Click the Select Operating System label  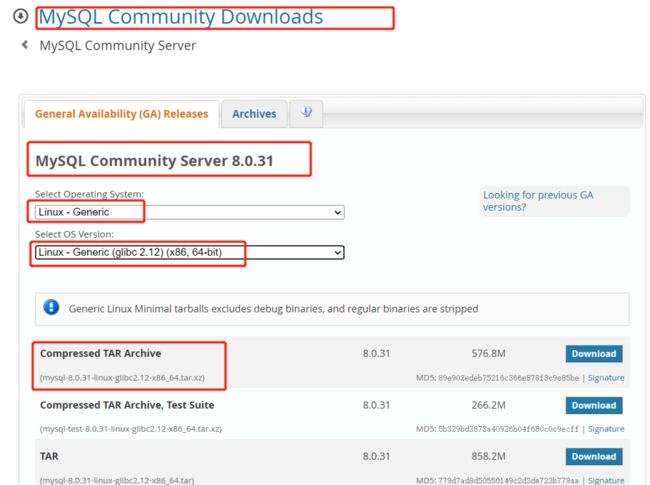90,194
